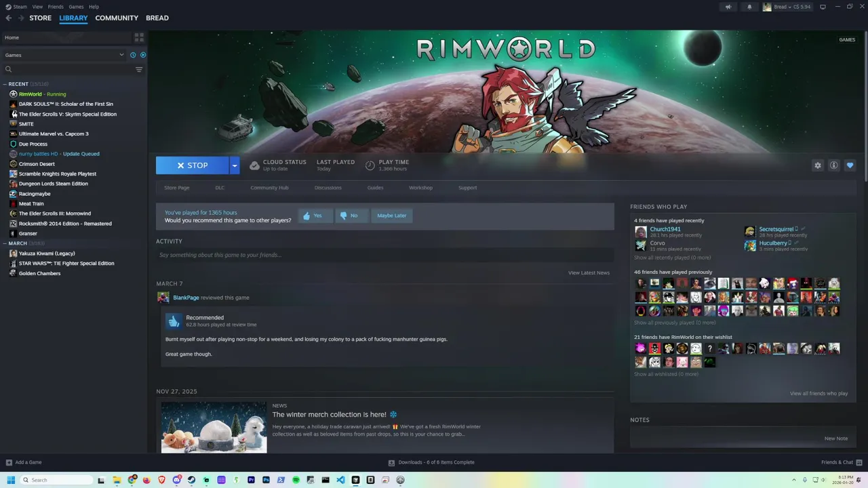Open the Help menu
Screen dimensions: 868x488
tap(94, 7)
